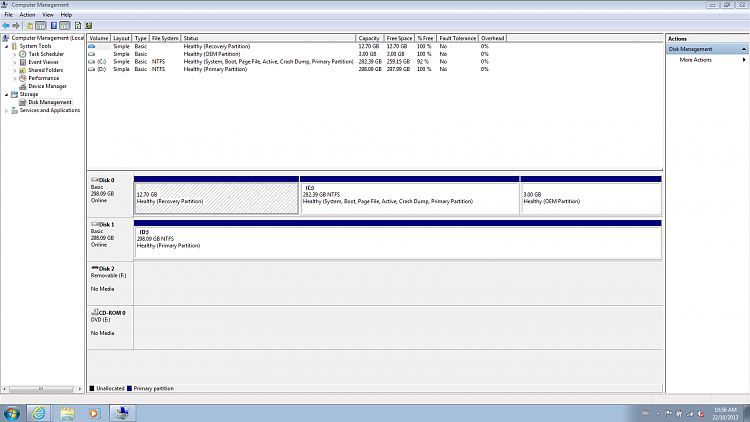Click the Storage node icon
Screen dimensions: 750x422
point(14,94)
